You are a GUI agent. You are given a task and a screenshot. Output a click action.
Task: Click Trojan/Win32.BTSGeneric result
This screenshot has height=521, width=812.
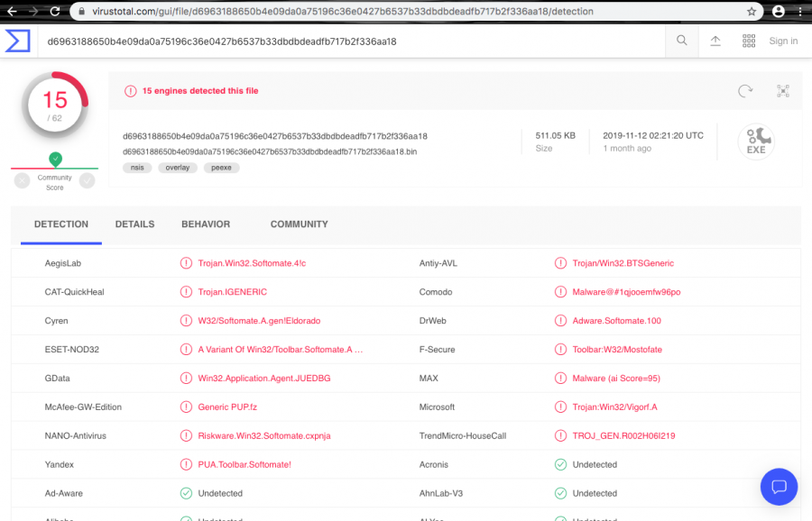[x=623, y=263]
